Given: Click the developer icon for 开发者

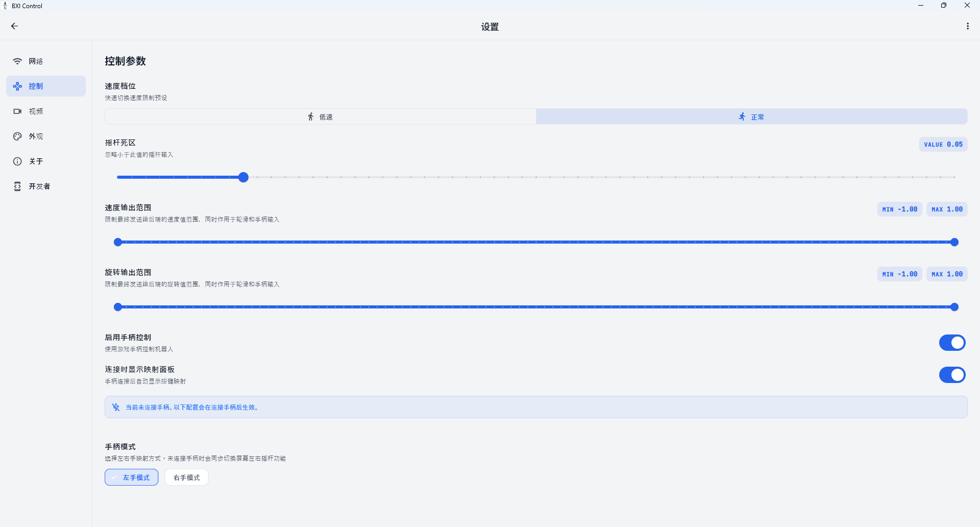Looking at the screenshot, I should coord(17,186).
